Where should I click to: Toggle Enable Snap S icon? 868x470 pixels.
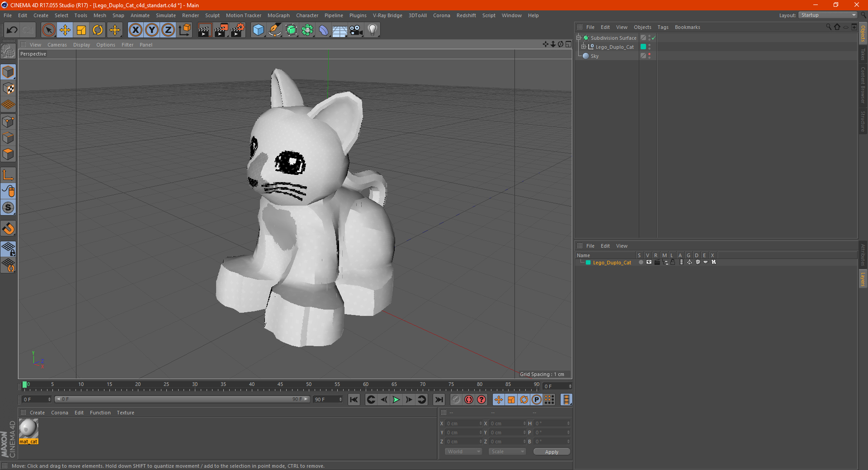[8, 207]
